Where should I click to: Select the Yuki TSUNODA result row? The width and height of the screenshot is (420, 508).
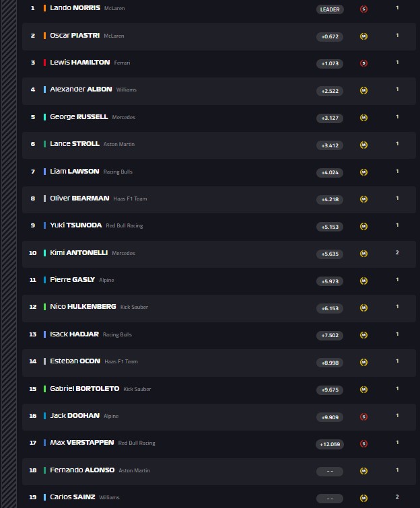coord(219,226)
